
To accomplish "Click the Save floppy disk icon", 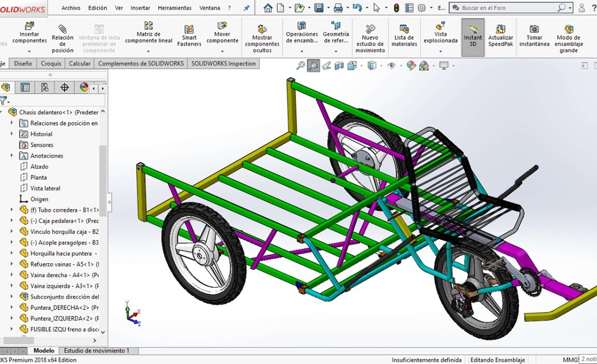I will (x=319, y=8).
